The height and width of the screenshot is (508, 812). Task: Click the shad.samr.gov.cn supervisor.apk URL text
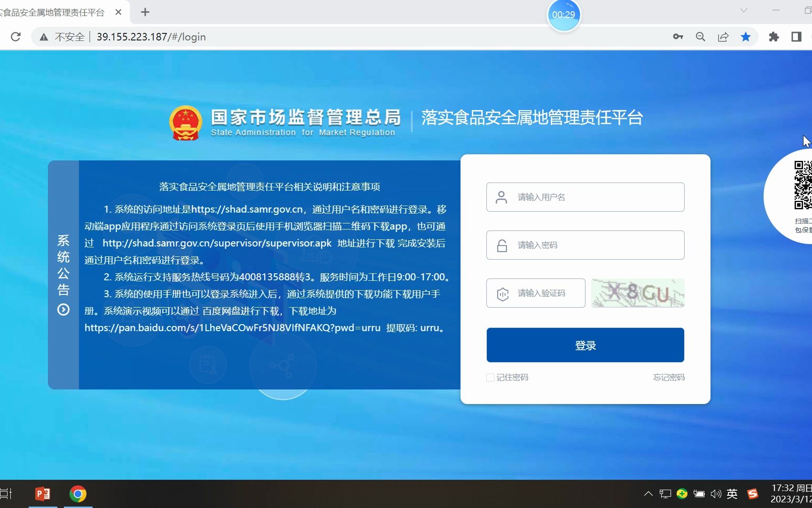pos(217,243)
